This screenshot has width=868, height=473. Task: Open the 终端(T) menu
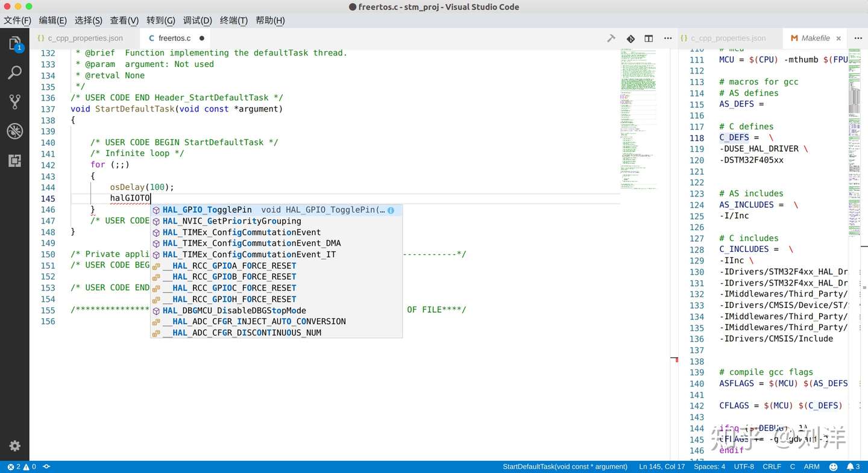(x=234, y=20)
